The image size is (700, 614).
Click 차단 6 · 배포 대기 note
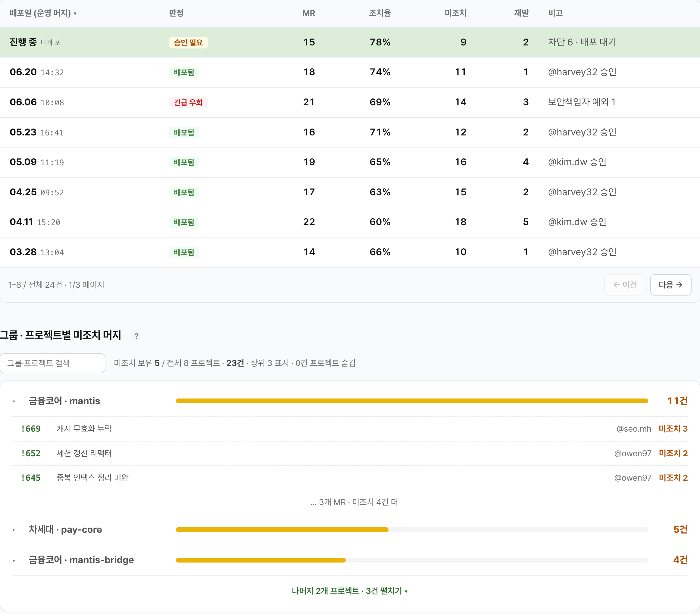(582, 42)
